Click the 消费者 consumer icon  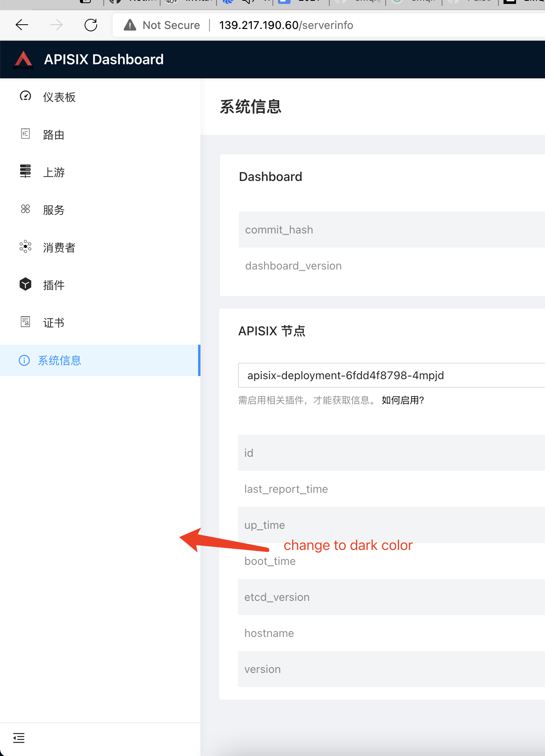tap(25, 246)
